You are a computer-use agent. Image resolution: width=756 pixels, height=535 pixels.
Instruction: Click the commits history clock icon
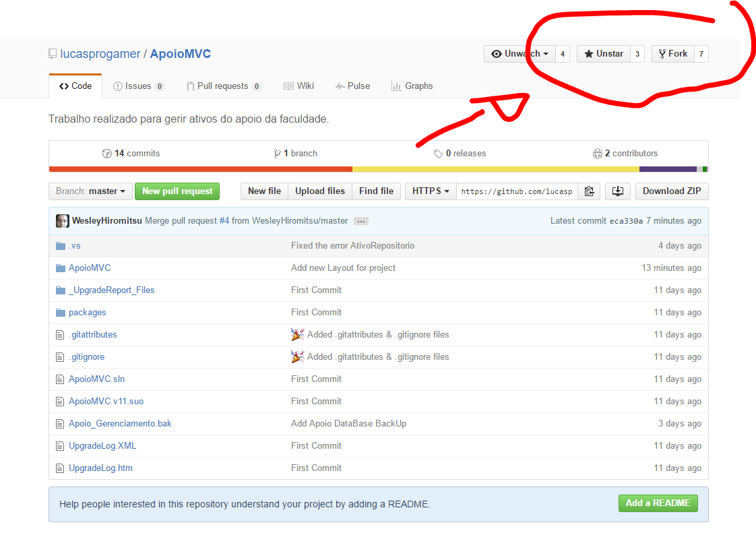[106, 154]
